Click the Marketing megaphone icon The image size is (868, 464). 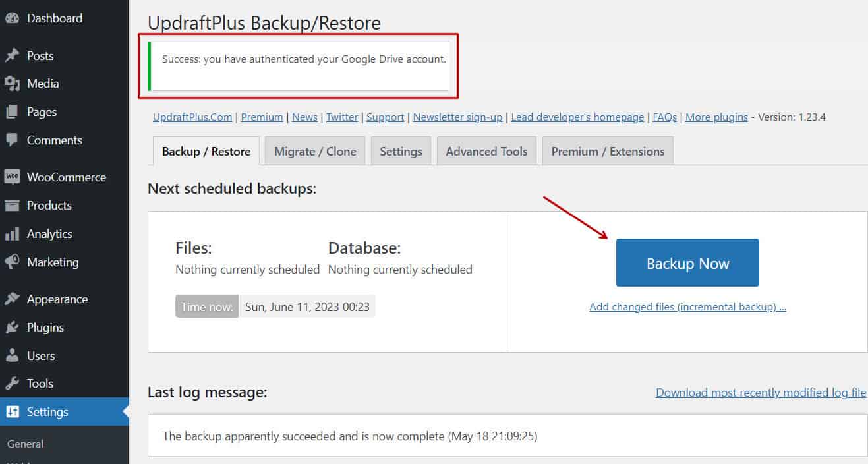click(12, 262)
